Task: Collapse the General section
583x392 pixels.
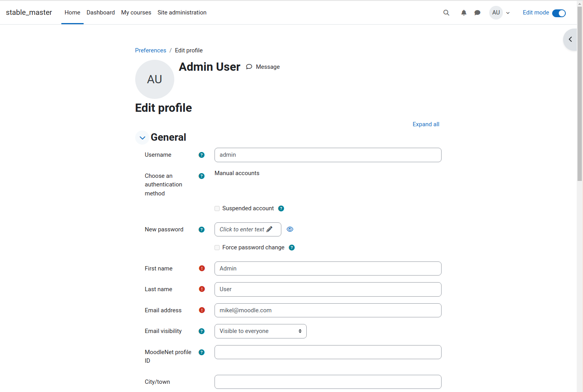Action: coord(142,138)
